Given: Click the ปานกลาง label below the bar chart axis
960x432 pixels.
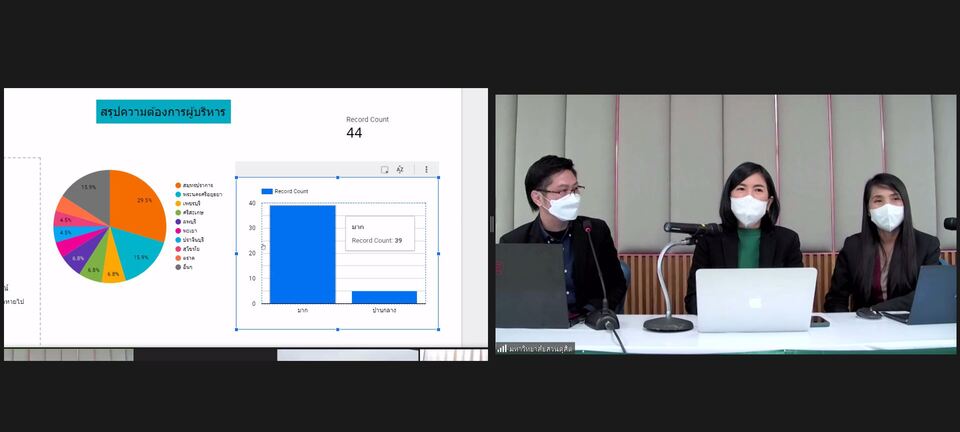Looking at the screenshot, I should coord(384,310).
